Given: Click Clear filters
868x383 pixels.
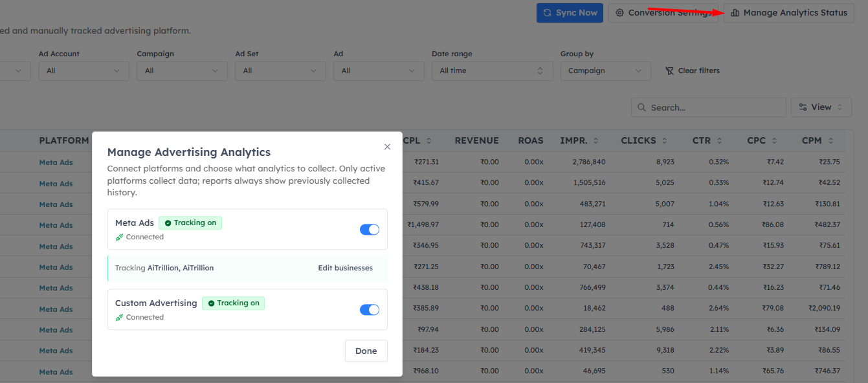Looking at the screenshot, I should [692, 71].
